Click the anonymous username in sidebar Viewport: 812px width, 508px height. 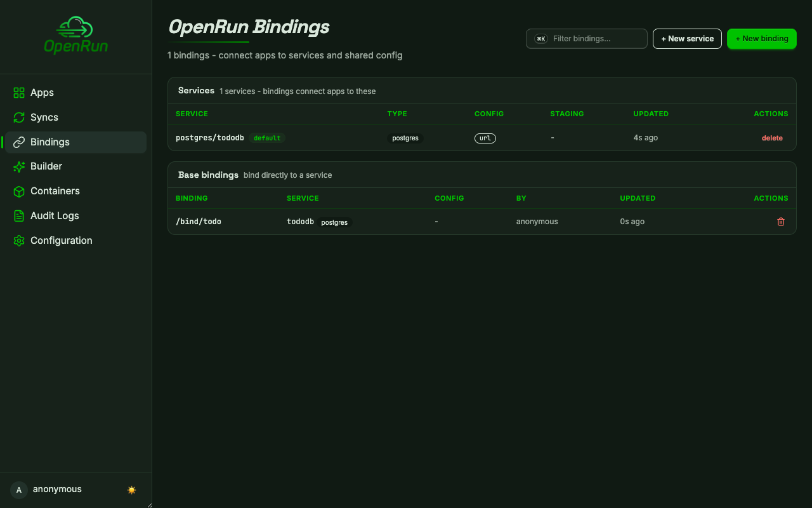57,489
